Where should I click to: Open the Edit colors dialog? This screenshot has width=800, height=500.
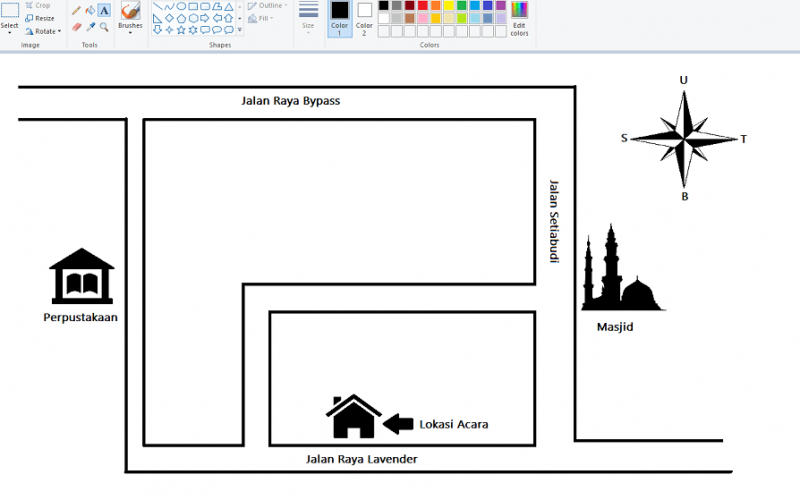[x=519, y=18]
